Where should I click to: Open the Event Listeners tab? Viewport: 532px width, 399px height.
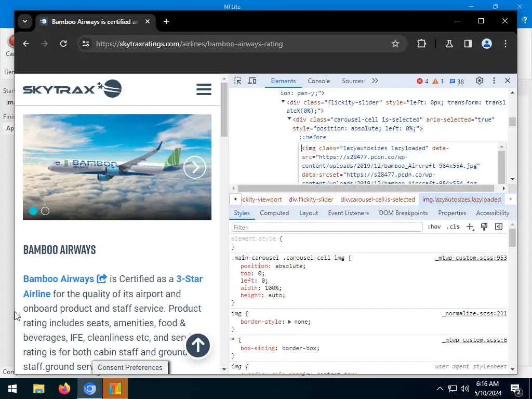(348, 213)
